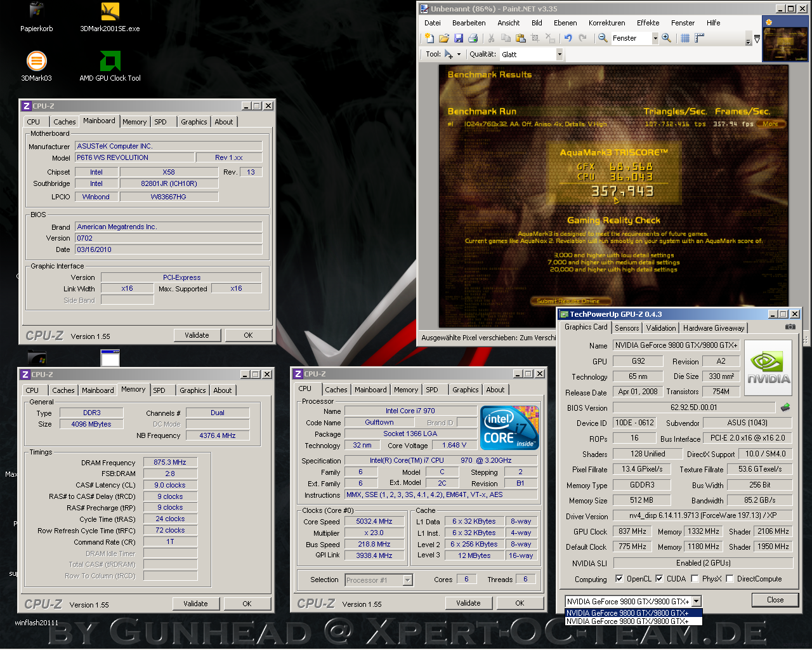The width and height of the screenshot is (812, 650).
Task: Open SPD tab in the CPU-Z Mainboard window
Action: [160, 122]
